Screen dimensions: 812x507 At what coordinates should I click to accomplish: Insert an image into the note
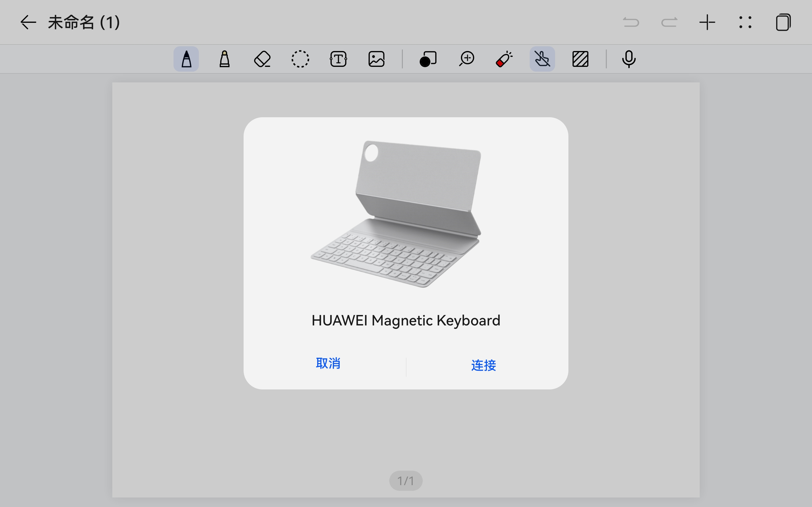tap(377, 59)
